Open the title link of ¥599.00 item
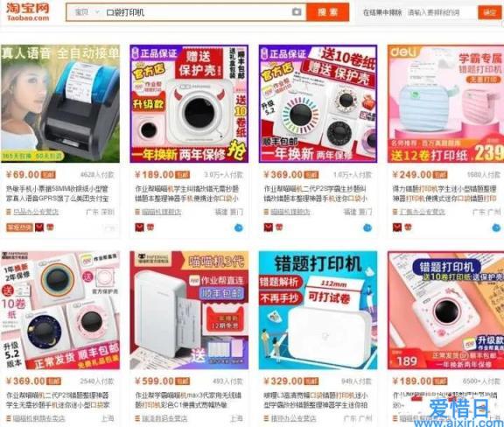This screenshot has height=427, width=504. (x=187, y=400)
